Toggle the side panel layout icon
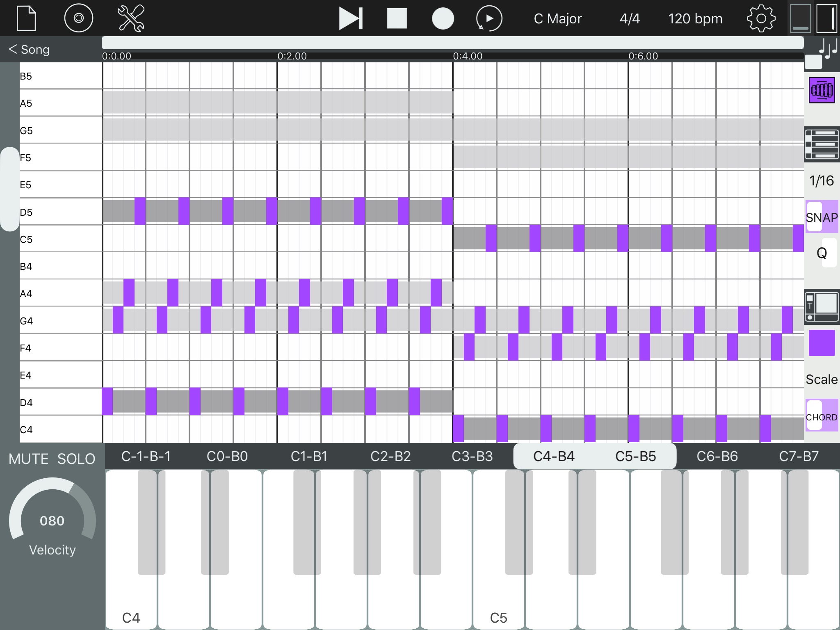This screenshot has width=840, height=630. [x=827, y=18]
